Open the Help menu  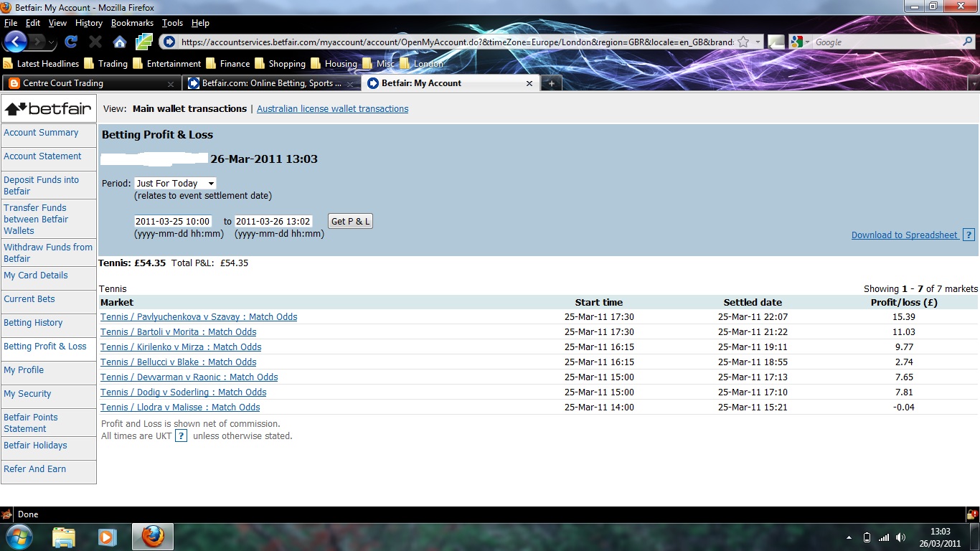[200, 23]
